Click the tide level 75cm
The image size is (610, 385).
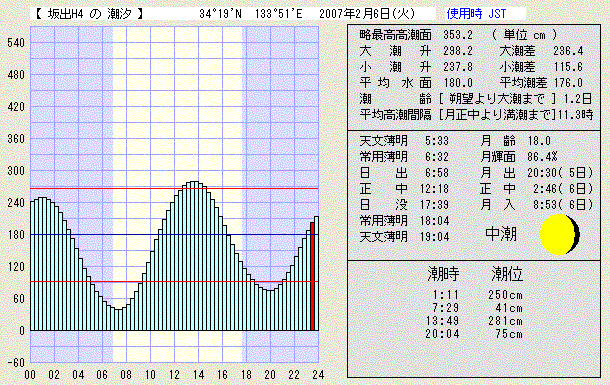click(509, 334)
